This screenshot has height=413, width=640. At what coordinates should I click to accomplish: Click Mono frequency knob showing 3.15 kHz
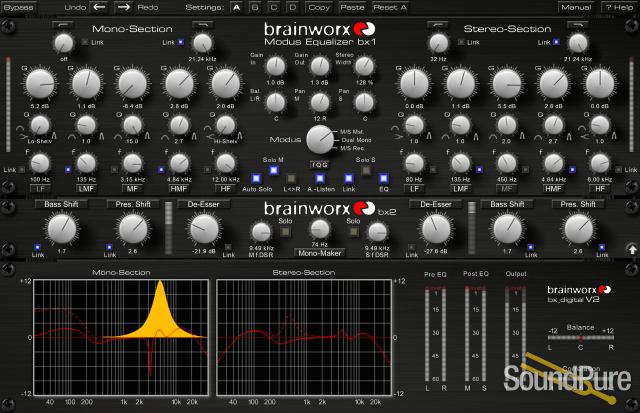coord(132,164)
